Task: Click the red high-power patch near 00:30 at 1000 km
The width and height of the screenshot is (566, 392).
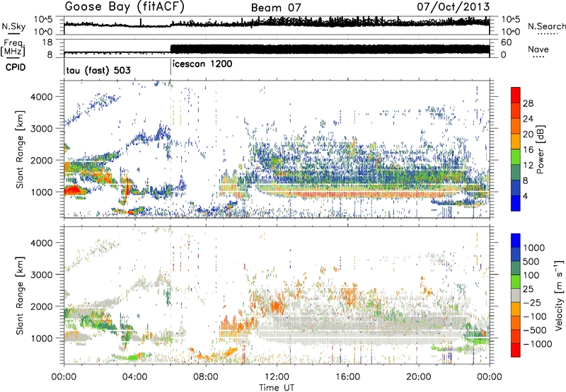Action: coord(74,190)
